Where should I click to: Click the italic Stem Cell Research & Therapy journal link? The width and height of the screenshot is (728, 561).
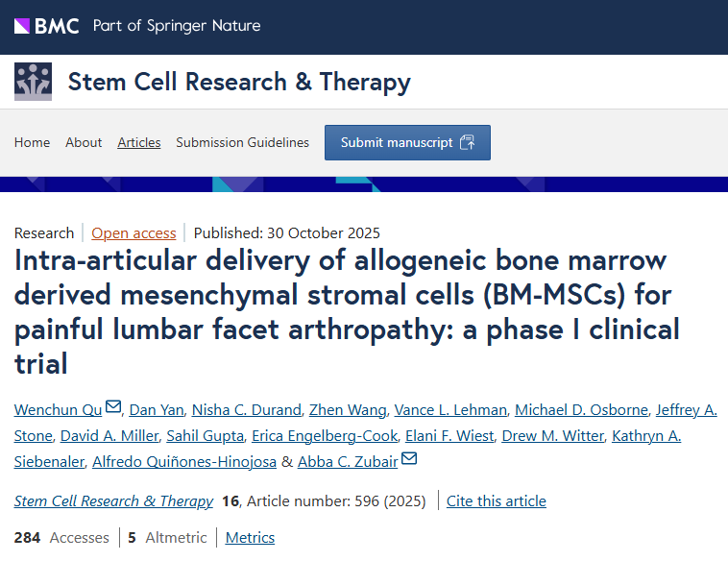pyautogui.click(x=113, y=501)
